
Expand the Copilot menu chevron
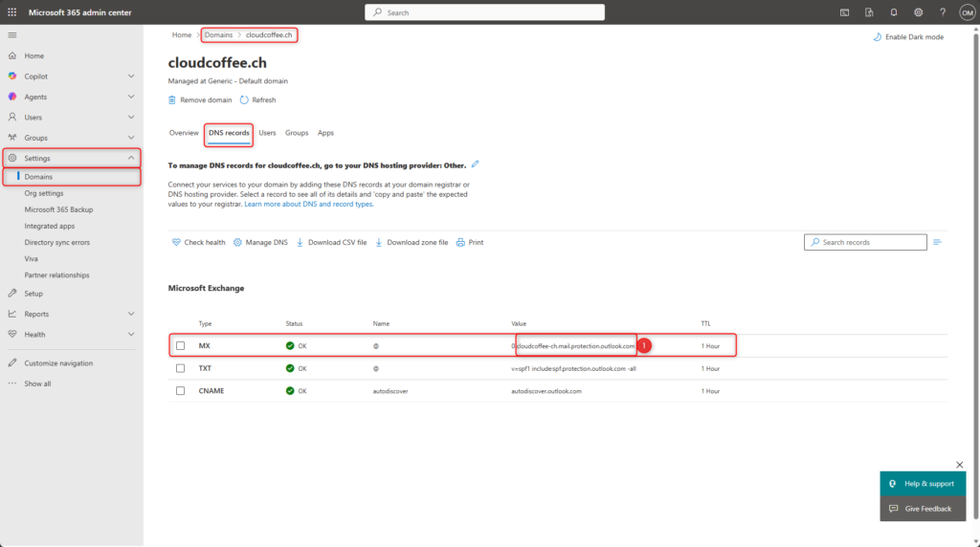pyautogui.click(x=130, y=77)
